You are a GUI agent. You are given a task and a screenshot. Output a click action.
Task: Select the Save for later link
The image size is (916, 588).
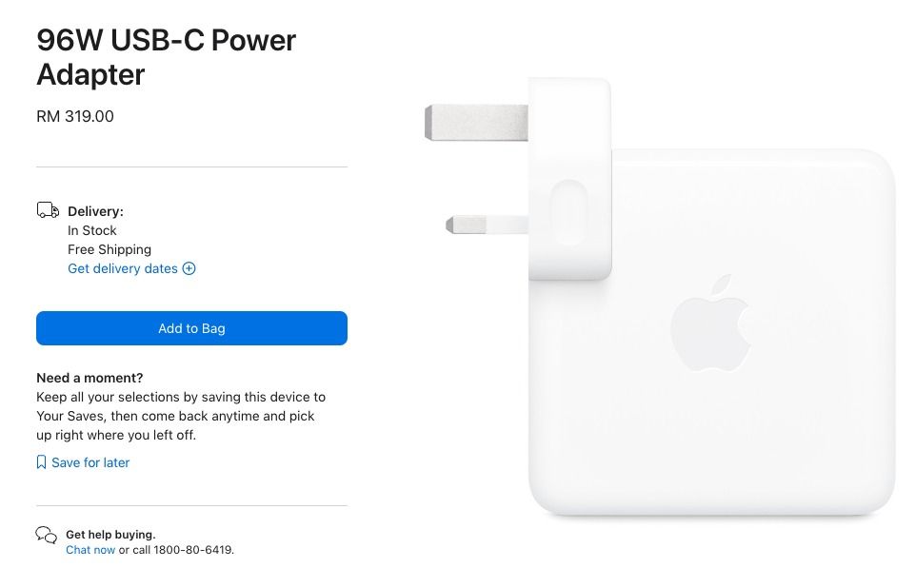coord(90,462)
